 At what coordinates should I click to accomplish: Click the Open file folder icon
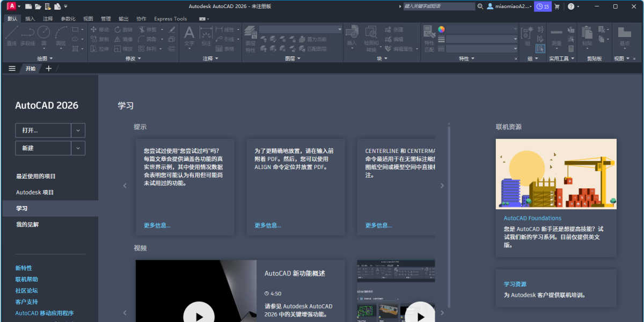point(38,6)
